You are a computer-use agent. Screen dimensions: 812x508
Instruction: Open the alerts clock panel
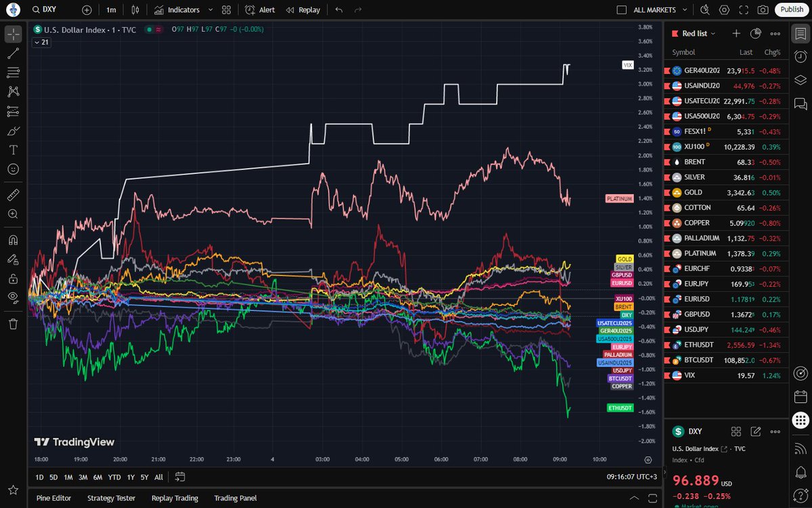(x=800, y=57)
